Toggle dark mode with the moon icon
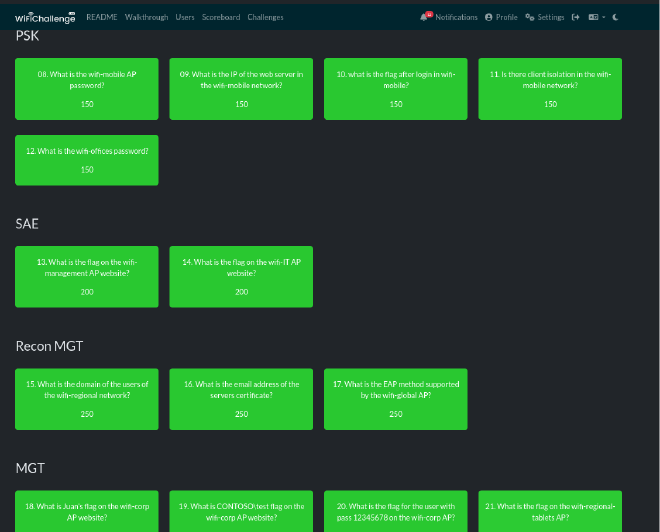 (615, 17)
